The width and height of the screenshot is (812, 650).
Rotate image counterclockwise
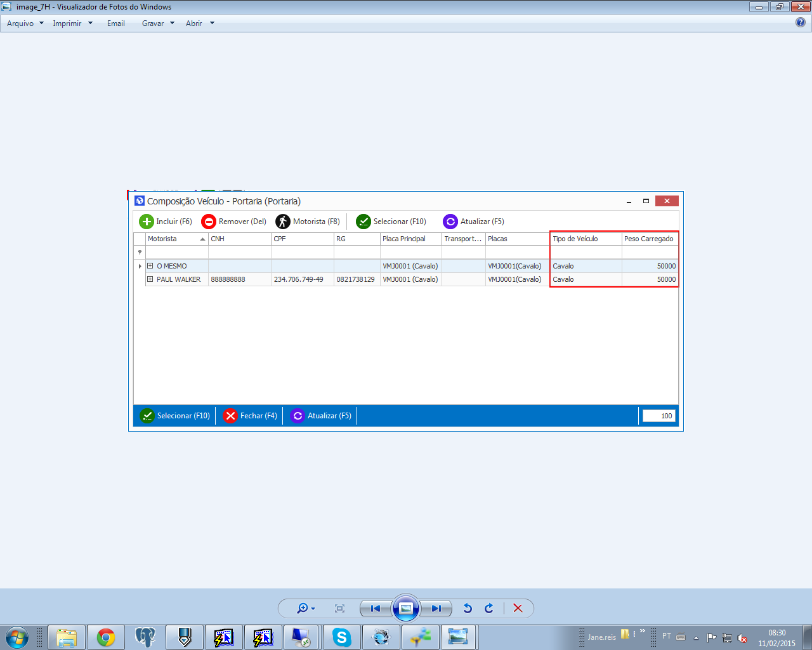[468, 608]
